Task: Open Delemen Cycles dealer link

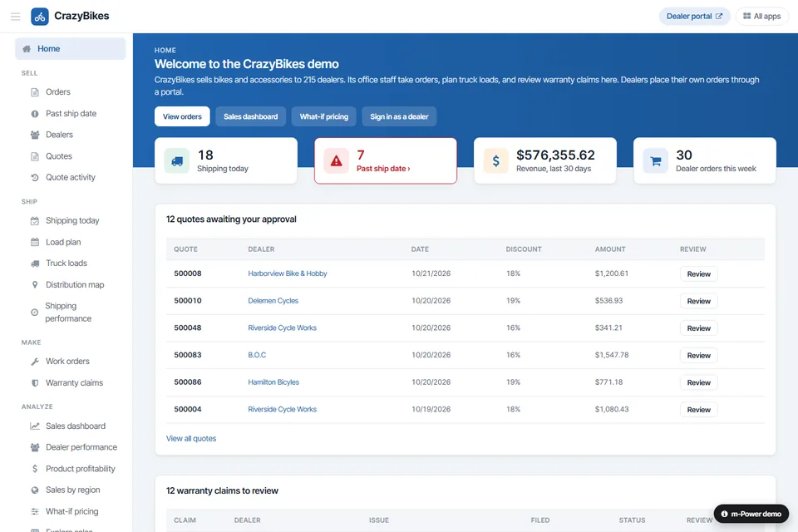Action: pos(273,301)
